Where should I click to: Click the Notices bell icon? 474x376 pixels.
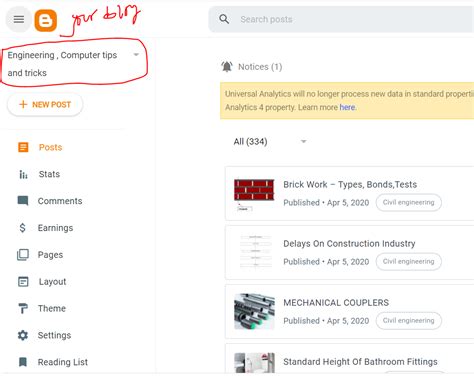click(x=227, y=67)
